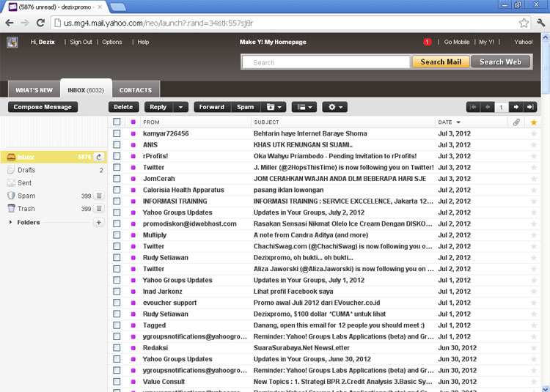Open the Options link
The width and height of the screenshot is (550, 392).
coord(112,42)
